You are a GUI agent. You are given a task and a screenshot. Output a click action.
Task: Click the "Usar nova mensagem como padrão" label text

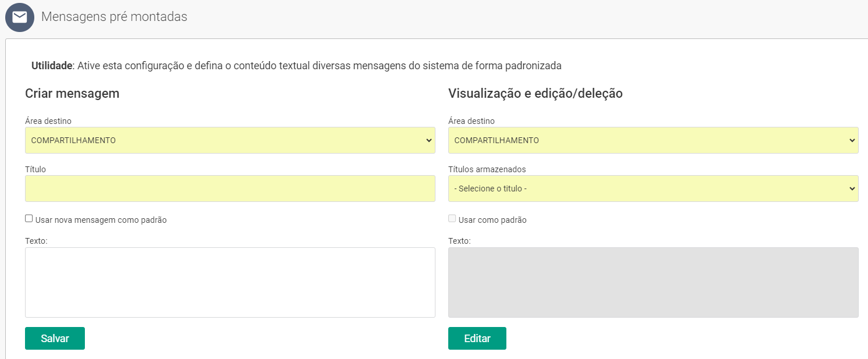click(x=101, y=220)
